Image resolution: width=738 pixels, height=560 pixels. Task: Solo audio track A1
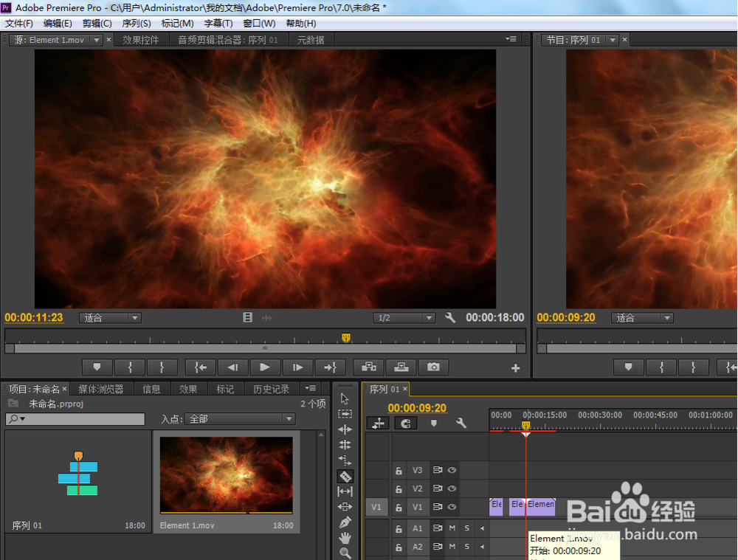[467, 528]
